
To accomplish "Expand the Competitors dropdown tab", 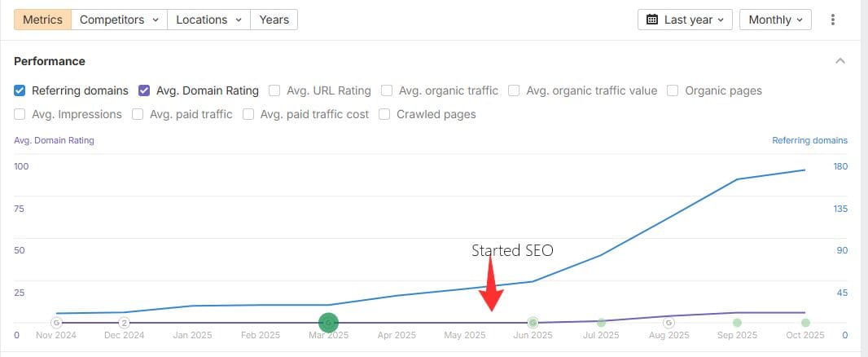I will [119, 20].
